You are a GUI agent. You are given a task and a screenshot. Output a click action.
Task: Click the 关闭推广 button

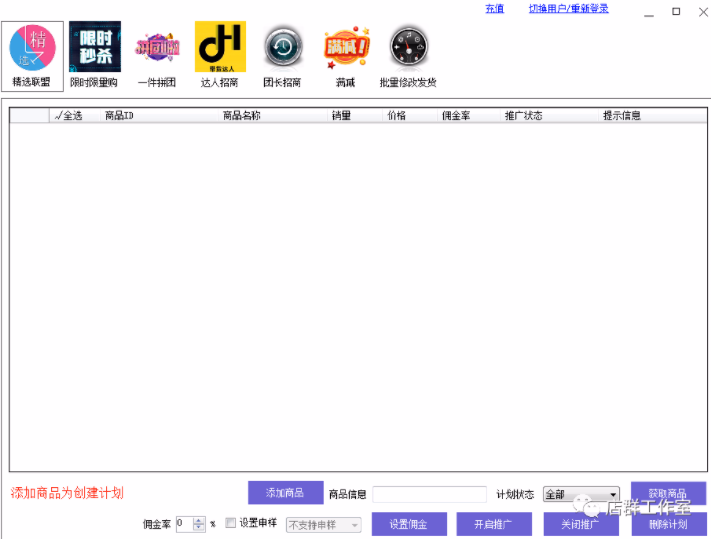581,524
